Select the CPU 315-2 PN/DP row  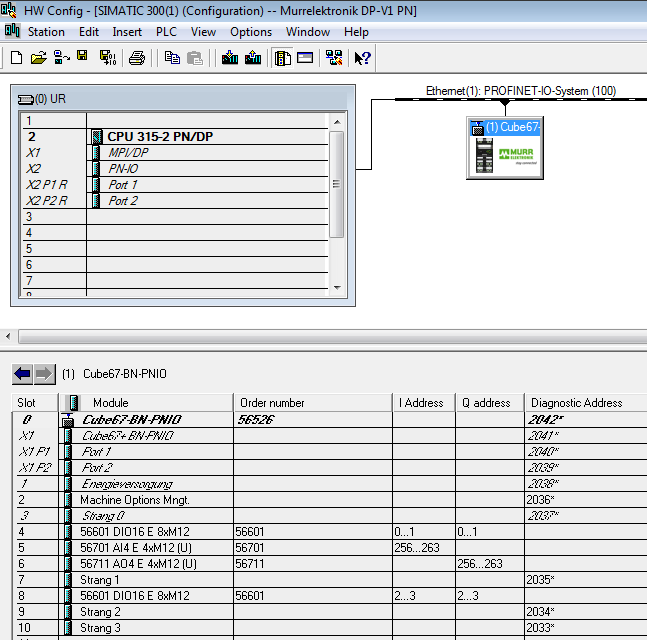pos(175,137)
